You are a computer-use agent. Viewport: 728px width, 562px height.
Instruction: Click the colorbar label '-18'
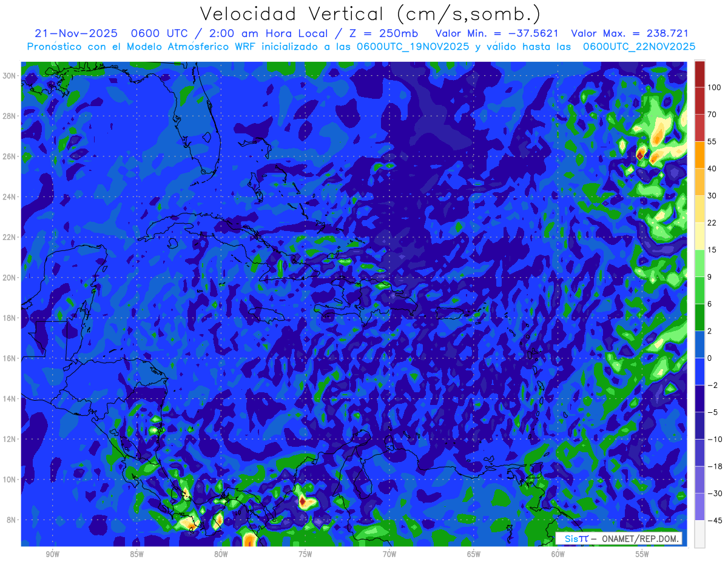click(714, 466)
